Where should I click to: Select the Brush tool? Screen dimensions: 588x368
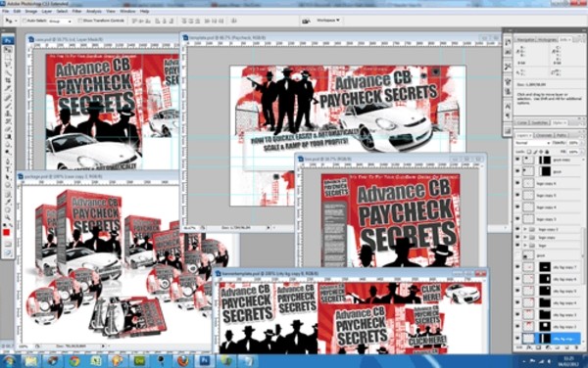coord(8,106)
